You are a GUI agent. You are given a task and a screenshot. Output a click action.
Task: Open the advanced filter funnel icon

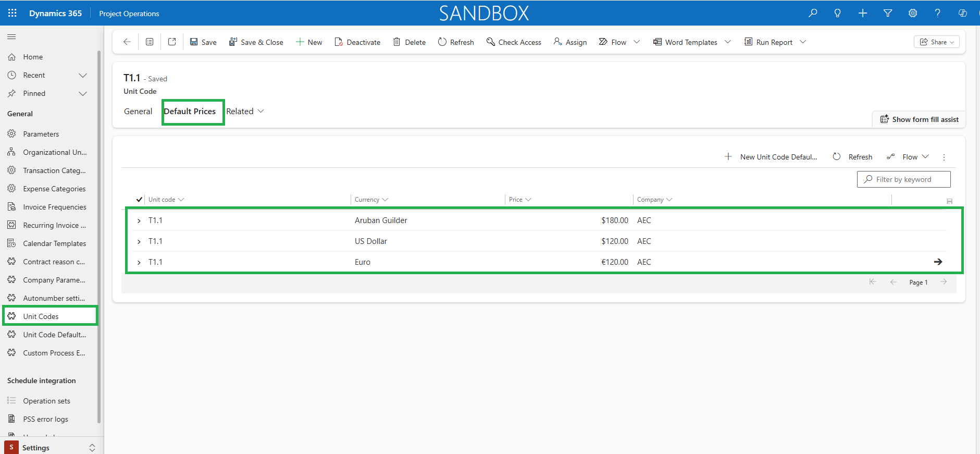(x=888, y=13)
